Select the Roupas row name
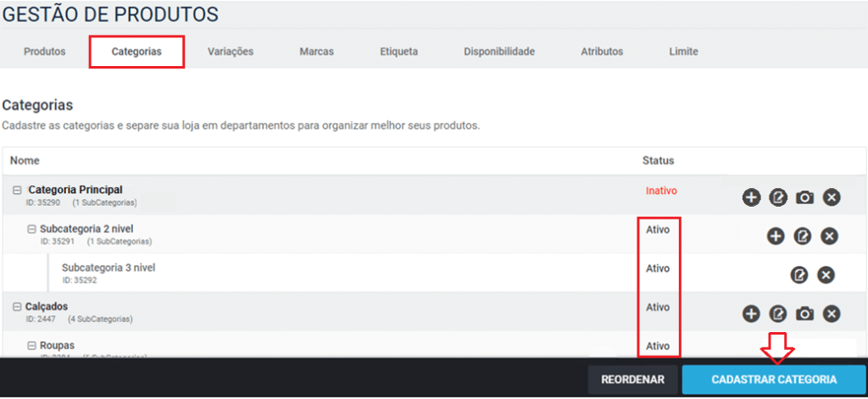Viewport: 868px width, 399px height. tap(57, 346)
